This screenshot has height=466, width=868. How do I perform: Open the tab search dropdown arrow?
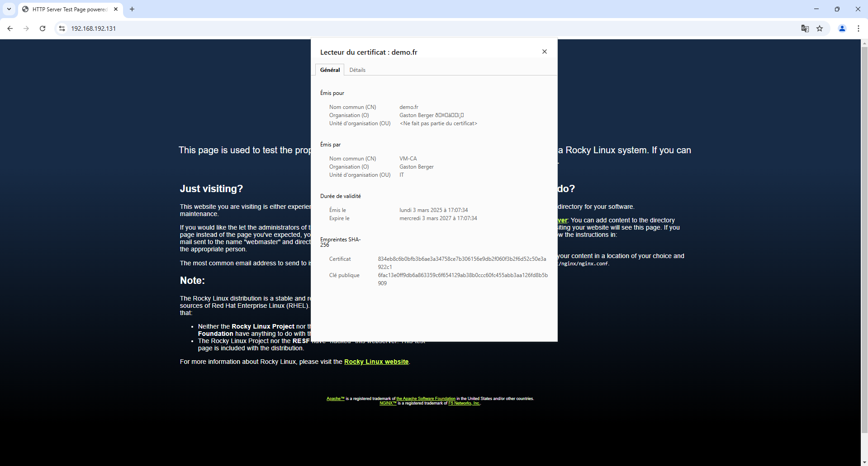[9, 9]
